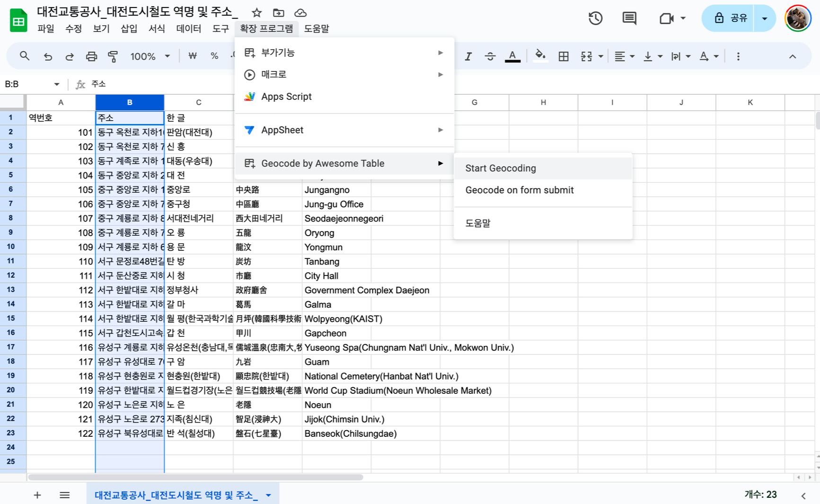The width and height of the screenshot is (820, 504).
Task: Select column A header
Action: click(x=61, y=102)
